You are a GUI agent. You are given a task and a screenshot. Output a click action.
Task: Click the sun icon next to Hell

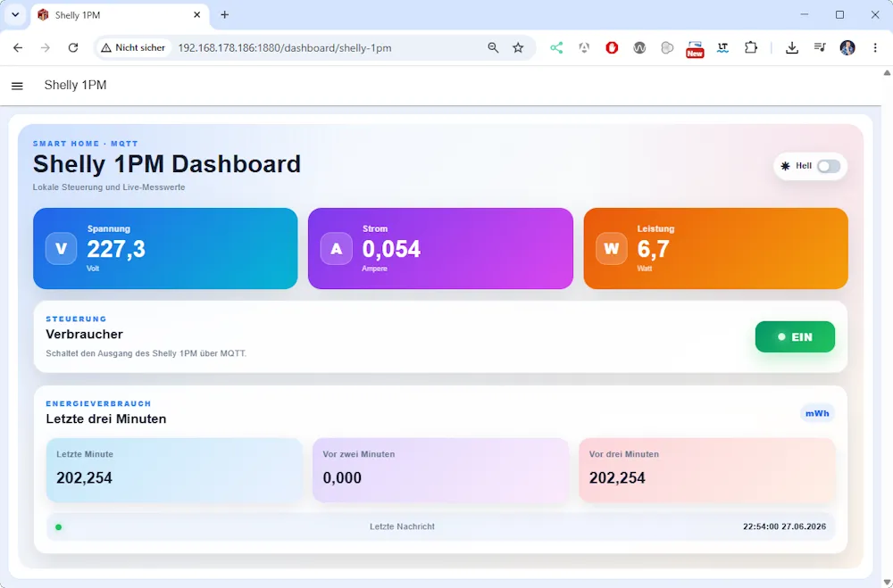(785, 166)
